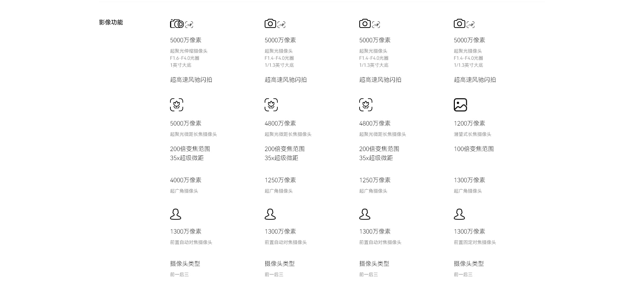Click the macro flower icon in the third column
The image size is (644, 290).
(x=366, y=105)
